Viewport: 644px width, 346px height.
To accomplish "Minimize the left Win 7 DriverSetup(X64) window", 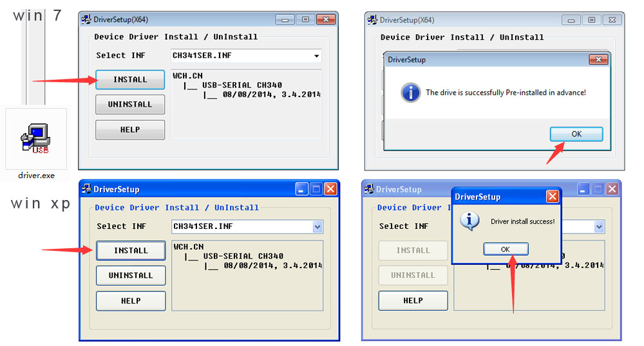I will pyautogui.click(x=285, y=19).
